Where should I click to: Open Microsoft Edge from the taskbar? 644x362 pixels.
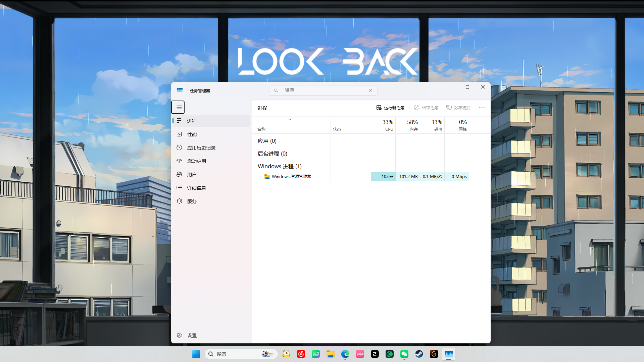345,354
